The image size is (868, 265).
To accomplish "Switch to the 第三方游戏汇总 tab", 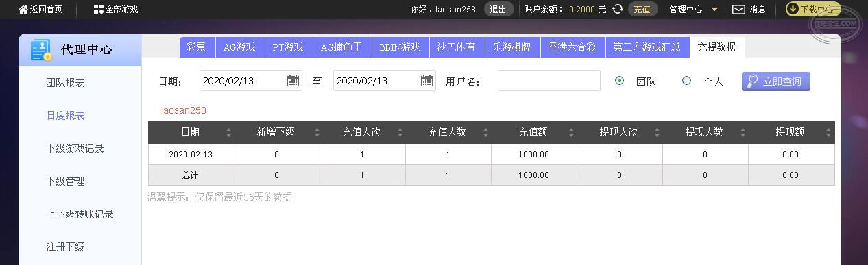I will pos(647,47).
